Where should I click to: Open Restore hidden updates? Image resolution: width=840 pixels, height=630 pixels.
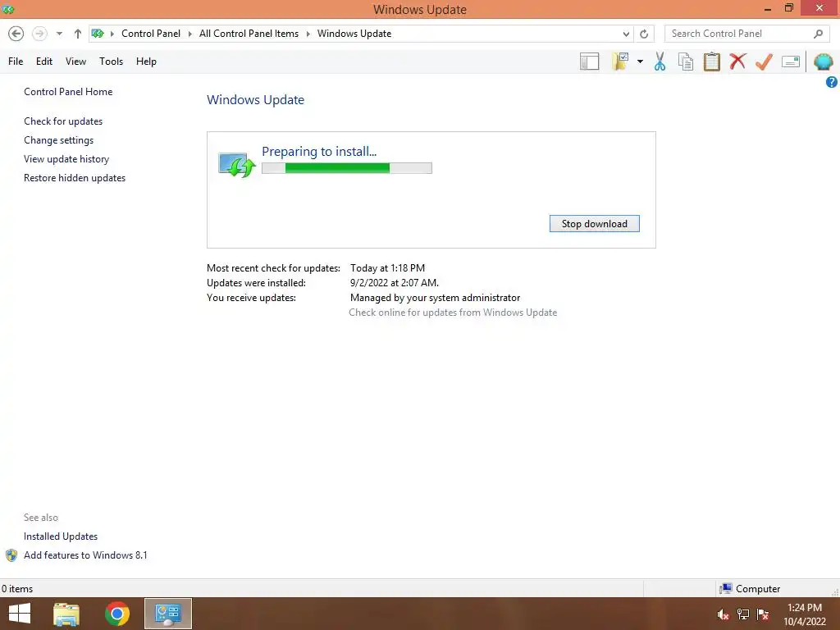[75, 177]
